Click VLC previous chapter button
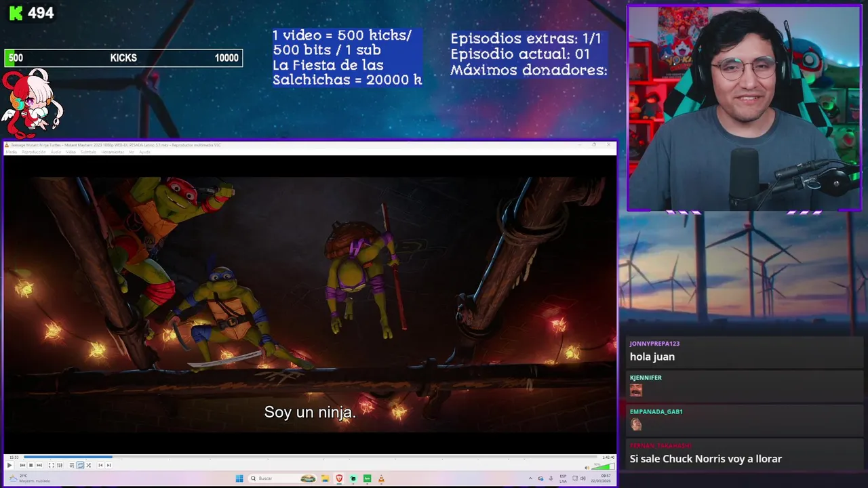Viewport: 868px width, 488px height. [100, 465]
